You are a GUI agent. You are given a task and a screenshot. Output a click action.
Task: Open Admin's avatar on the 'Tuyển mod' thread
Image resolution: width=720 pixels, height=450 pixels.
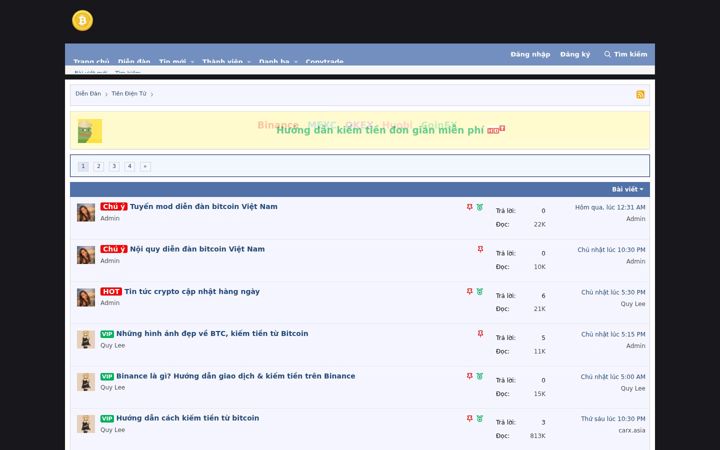click(86, 213)
